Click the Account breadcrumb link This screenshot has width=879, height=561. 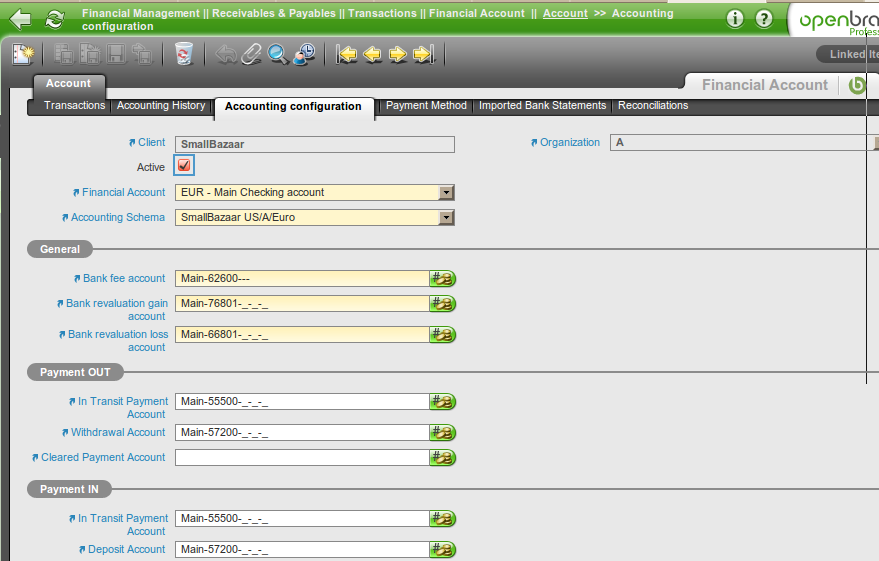click(x=565, y=13)
